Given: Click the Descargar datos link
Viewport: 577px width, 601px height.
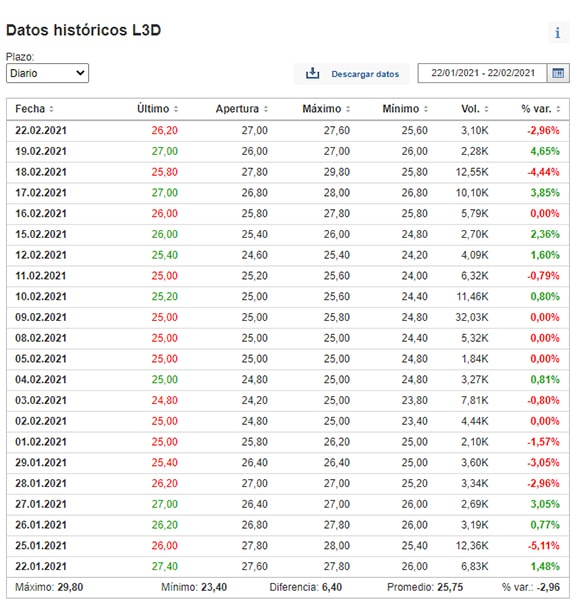Looking at the screenshot, I should pos(365,74).
